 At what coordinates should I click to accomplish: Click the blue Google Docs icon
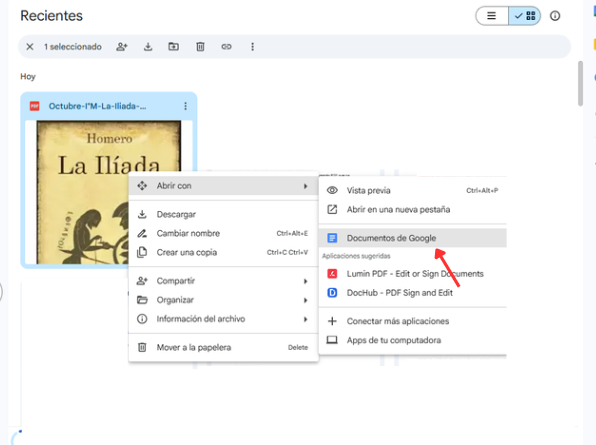[x=332, y=238]
